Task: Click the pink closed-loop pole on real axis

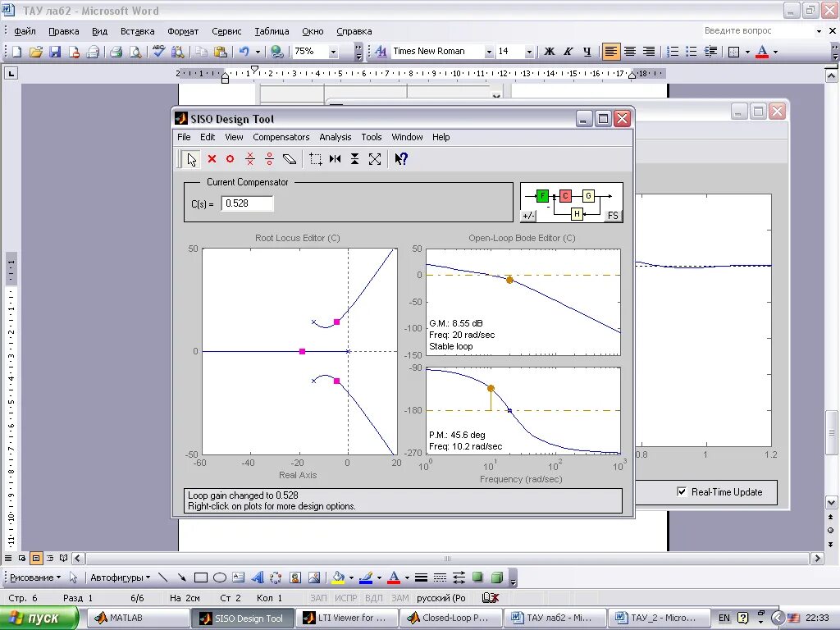Action: [302, 351]
